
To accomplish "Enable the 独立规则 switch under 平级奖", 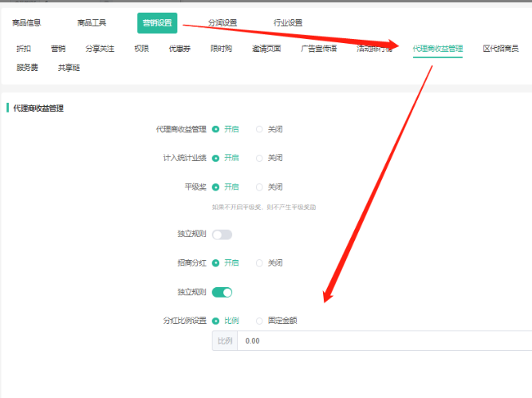I will [x=222, y=234].
